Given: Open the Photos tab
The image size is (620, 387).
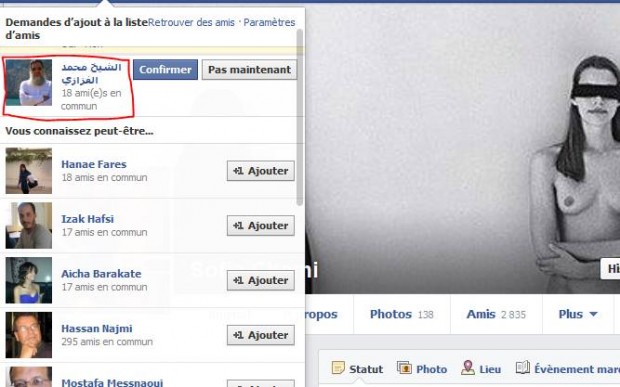Looking at the screenshot, I should (x=402, y=314).
